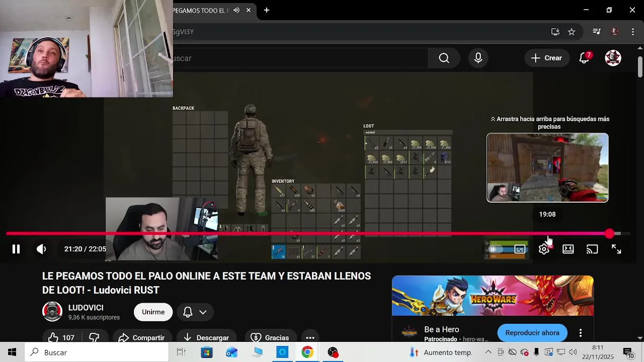Click the YouTube search field
The width and height of the screenshot is (644, 362).
click(300, 58)
